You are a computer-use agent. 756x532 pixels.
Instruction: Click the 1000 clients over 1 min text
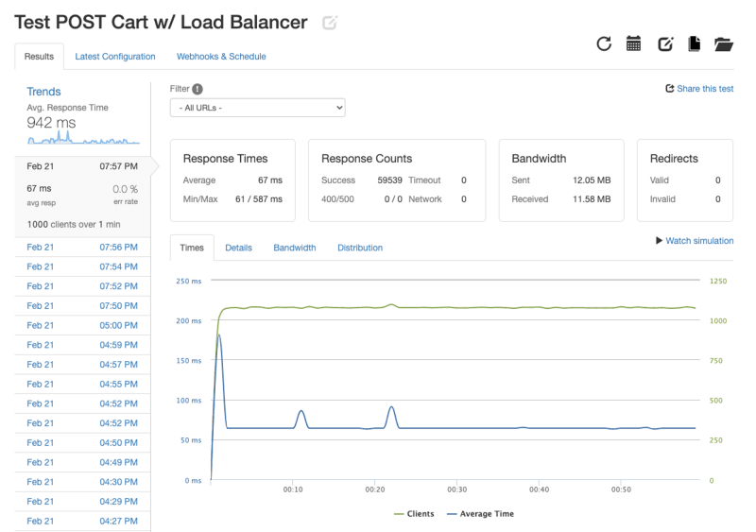click(74, 224)
